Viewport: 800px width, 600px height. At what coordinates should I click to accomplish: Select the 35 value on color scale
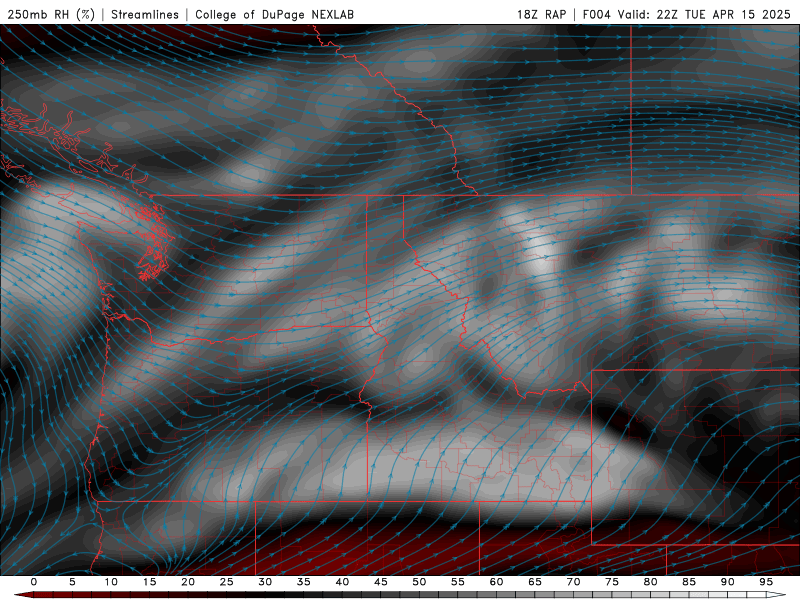coord(304,582)
